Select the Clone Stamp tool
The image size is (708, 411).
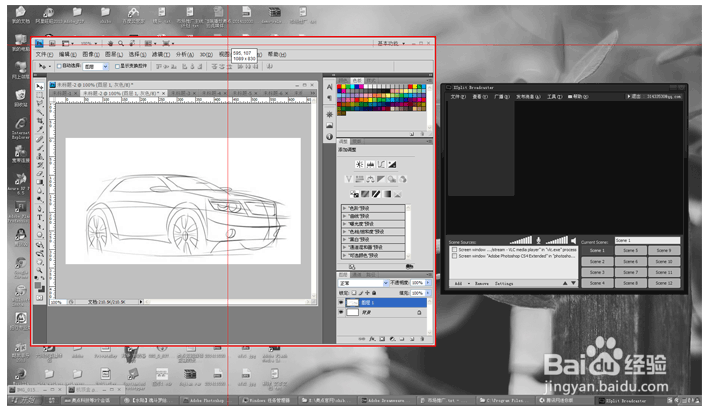[40, 156]
